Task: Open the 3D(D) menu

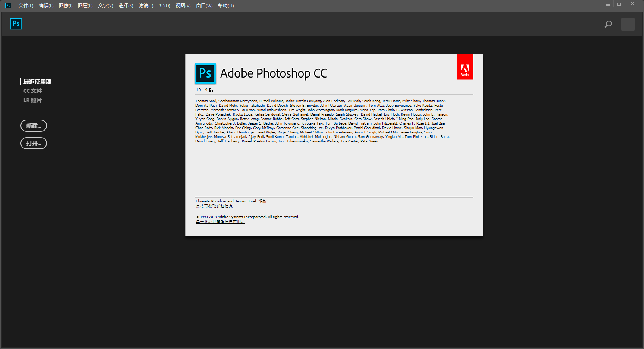Action: coord(164,6)
